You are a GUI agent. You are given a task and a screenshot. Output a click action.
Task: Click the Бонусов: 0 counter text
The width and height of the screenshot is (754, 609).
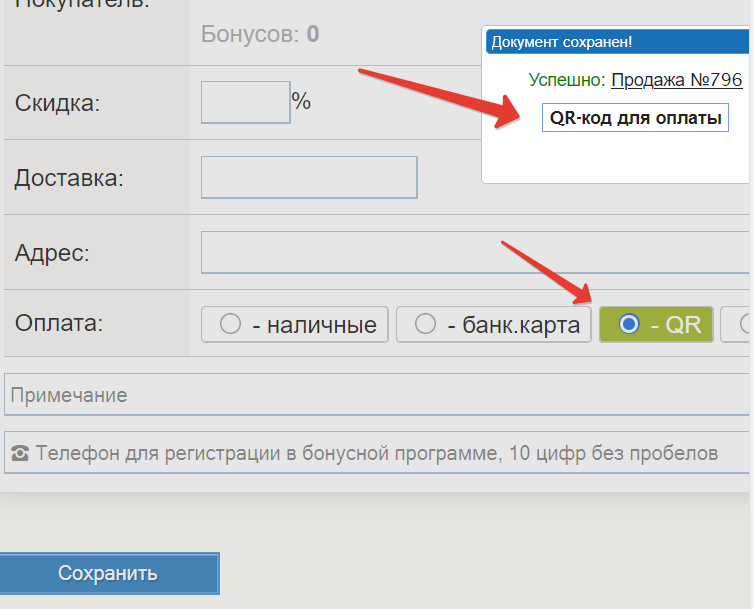[x=260, y=34]
